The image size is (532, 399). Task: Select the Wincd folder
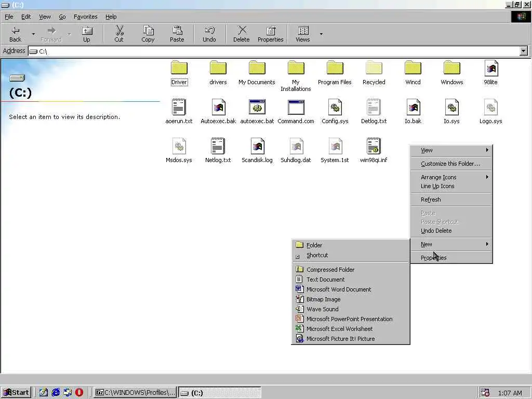pyautogui.click(x=413, y=73)
